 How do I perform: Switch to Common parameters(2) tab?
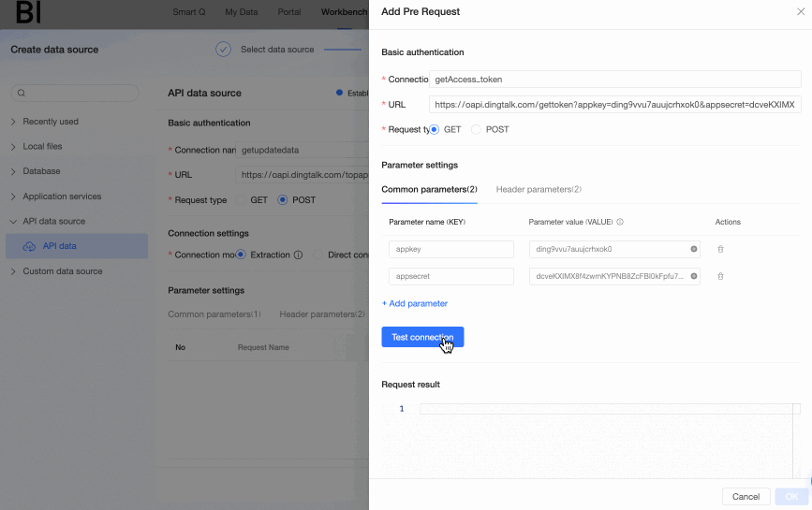429,190
